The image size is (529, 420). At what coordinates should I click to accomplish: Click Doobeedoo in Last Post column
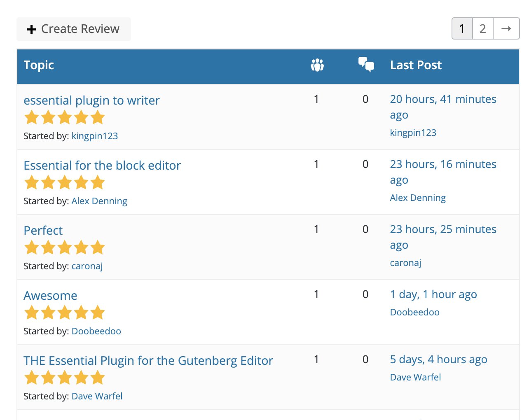pos(414,312)
